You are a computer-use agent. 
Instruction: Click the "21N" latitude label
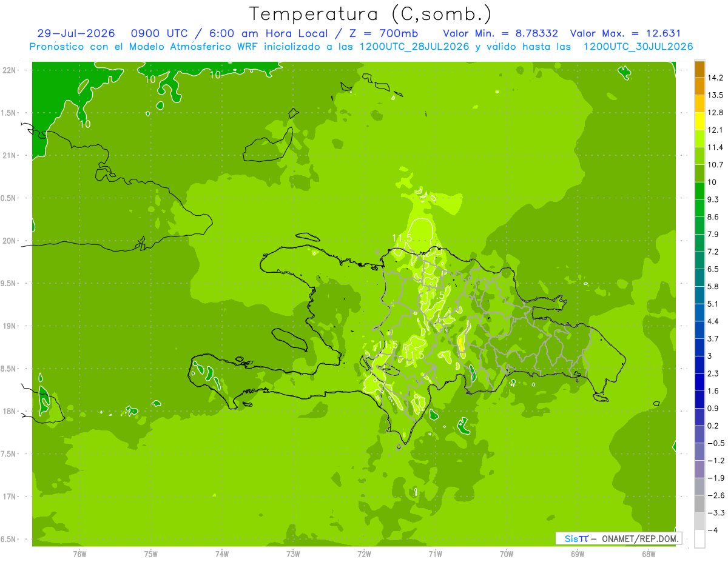[9, 155]
